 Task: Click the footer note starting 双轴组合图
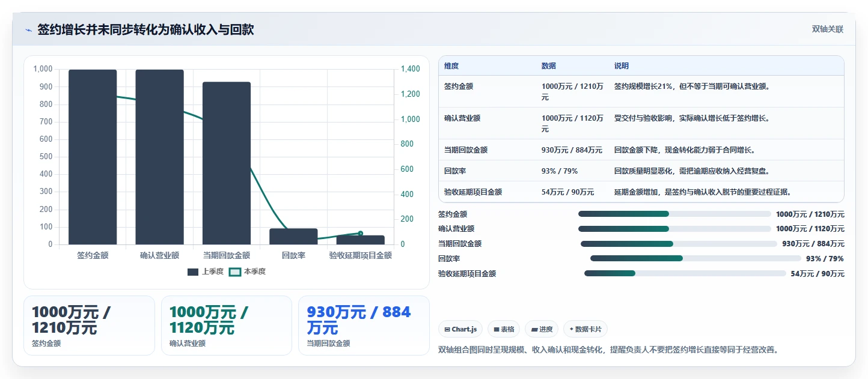coord(608,350)
